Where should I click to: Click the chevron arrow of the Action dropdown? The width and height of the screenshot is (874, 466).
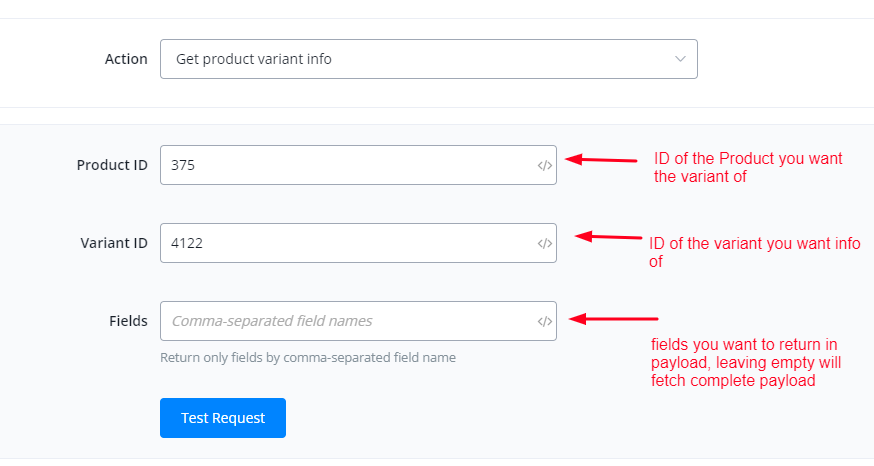click(x=681, y=59)
